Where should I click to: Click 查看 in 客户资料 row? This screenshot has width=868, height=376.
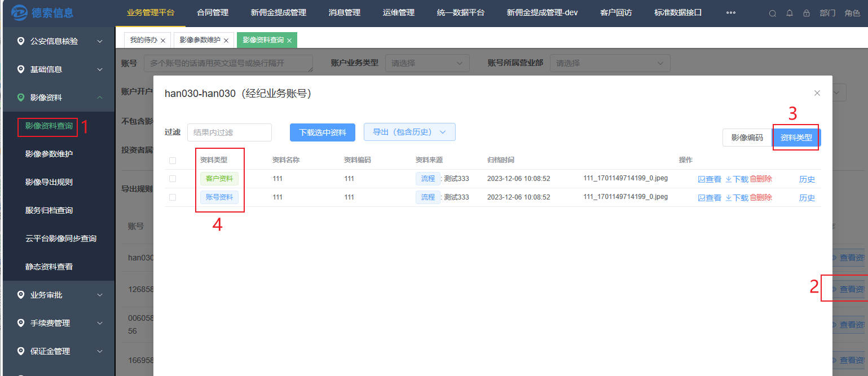[710, 179]
